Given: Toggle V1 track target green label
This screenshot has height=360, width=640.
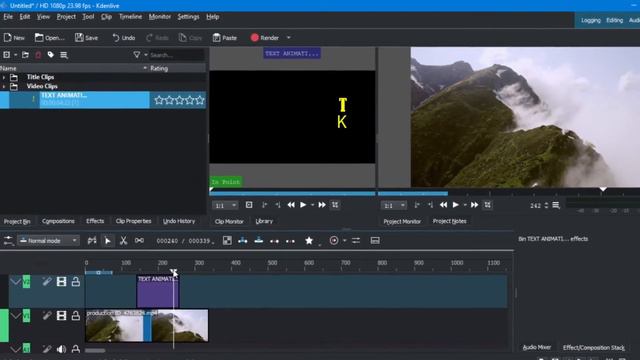Looking at the screenshot, I should coord(26,316).
